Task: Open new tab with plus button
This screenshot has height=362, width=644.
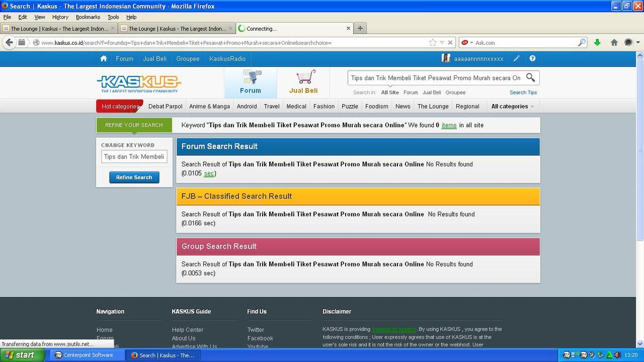Action: click(x=360, y=29)
